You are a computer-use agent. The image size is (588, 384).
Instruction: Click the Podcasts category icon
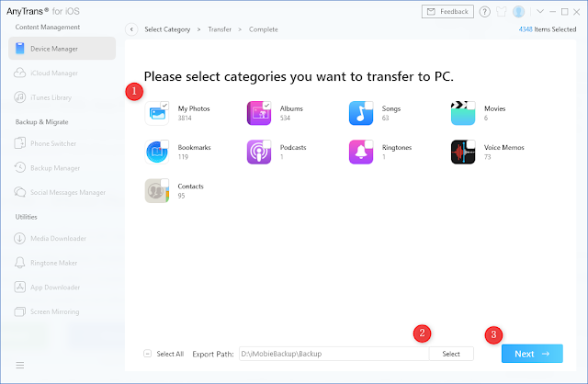pyautogui.click(x=259, y=152)
